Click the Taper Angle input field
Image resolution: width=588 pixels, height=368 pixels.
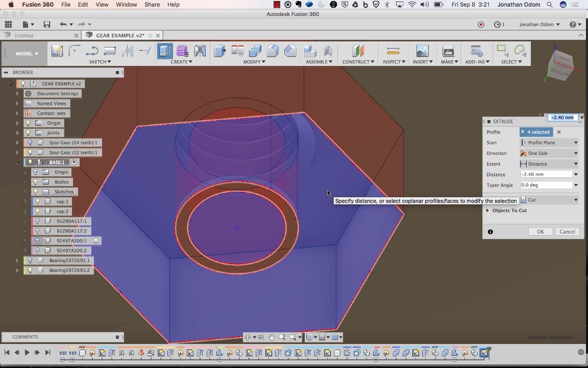tap(546, 185)
